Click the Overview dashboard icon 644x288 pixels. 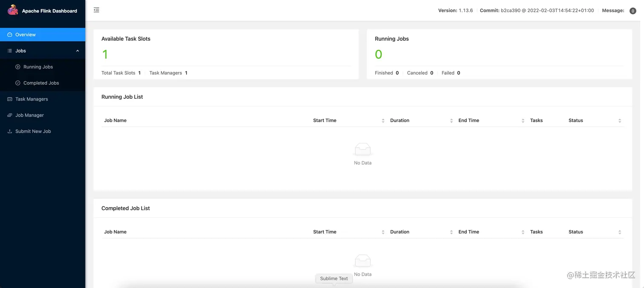10,35
